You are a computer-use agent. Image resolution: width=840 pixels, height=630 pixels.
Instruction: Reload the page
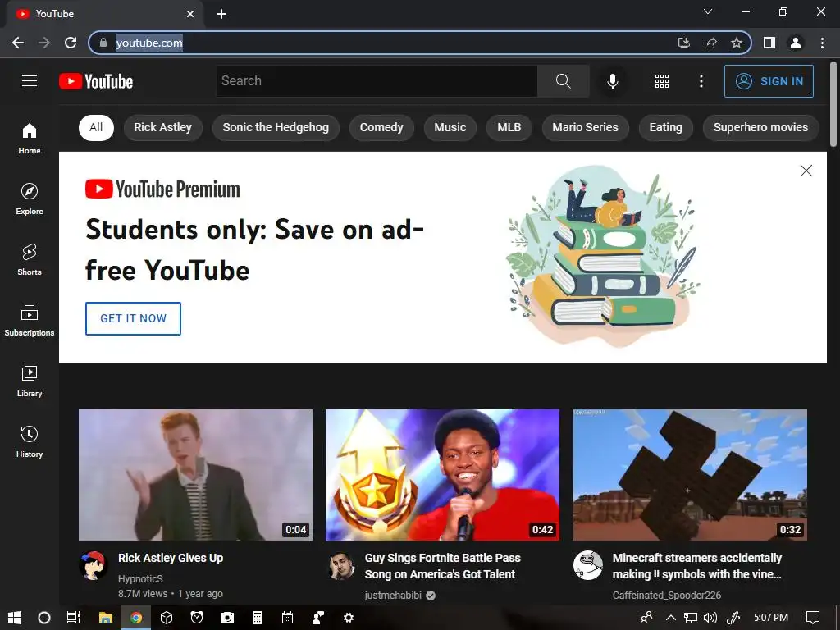point(71,43)
